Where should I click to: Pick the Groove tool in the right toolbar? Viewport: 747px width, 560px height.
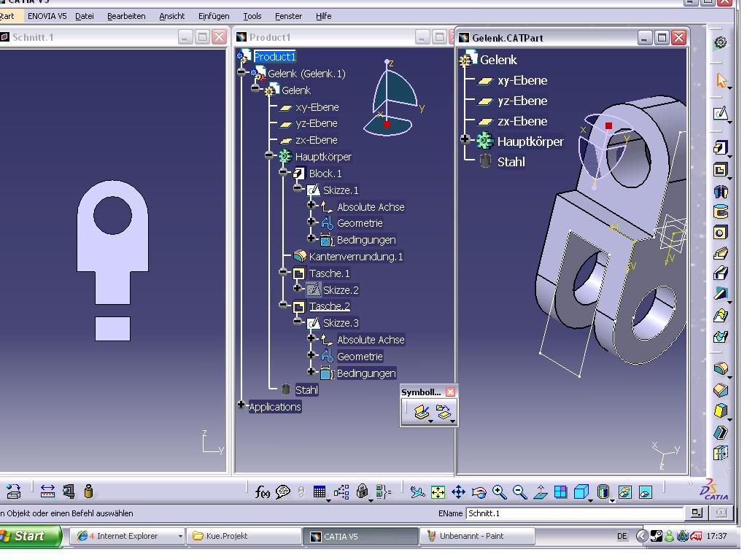(x=720, y=211)
